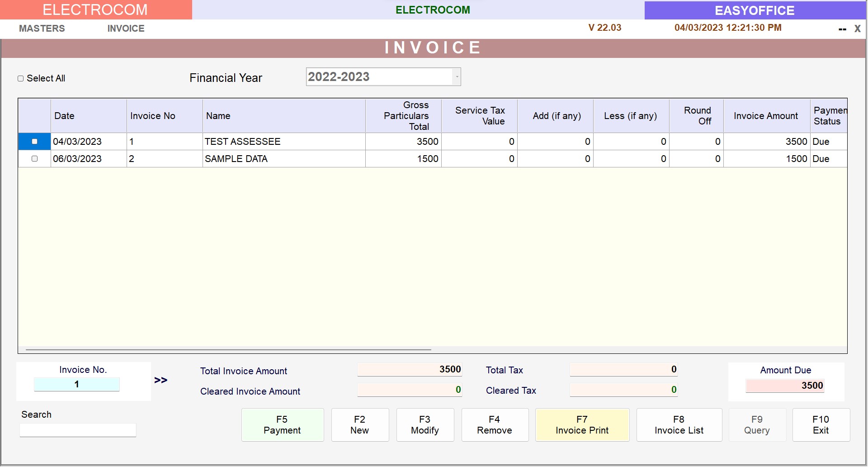Open the INVOICE menu
This screenshot has height=467, width=868.
[x=125, y=28]
